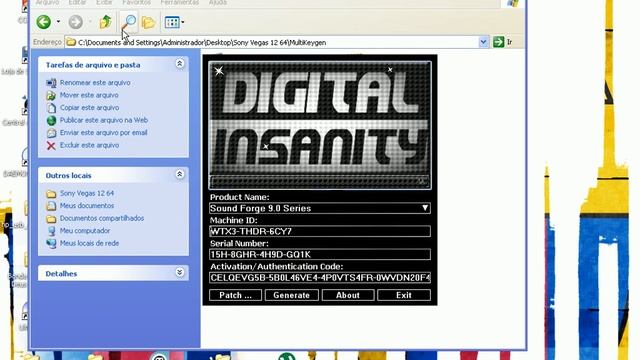Open Meus locais de rede link
This screenshot has width=640, height=360.
(89, 243)
